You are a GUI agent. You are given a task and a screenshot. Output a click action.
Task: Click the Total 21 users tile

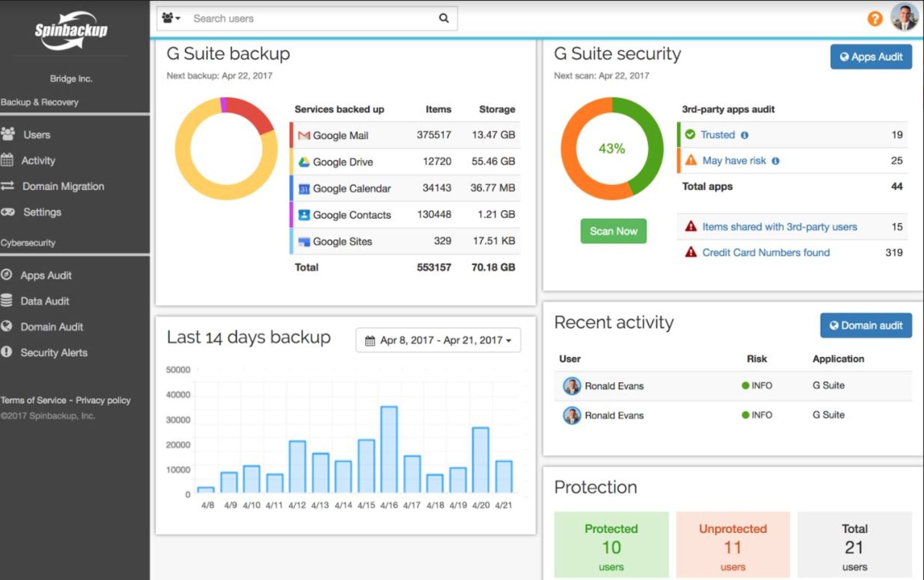pyautogui.click(x=854, y=544)
